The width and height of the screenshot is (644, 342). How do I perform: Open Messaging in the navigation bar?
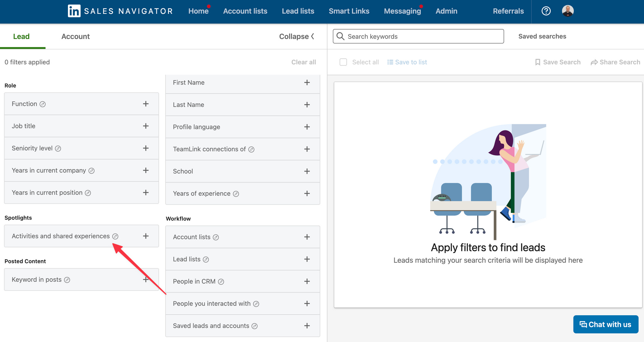[x=402, y=11]
